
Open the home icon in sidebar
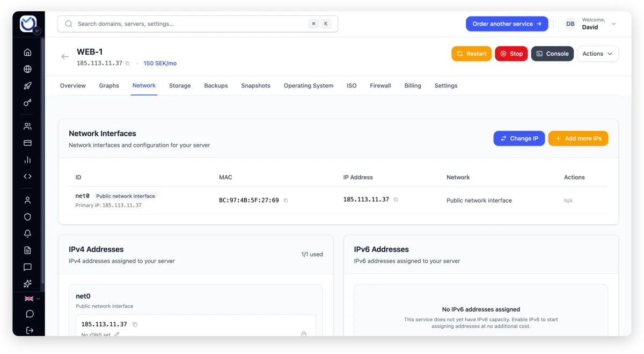tap(27, 52)
